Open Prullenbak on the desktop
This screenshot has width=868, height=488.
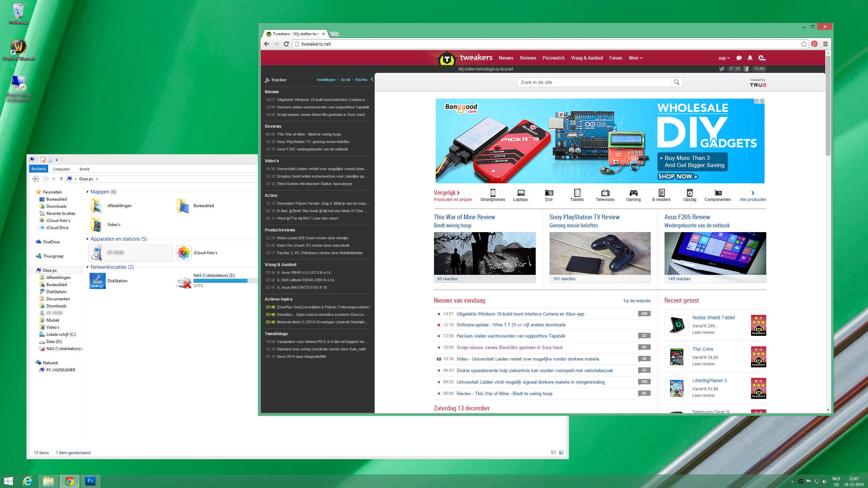pyautogui.click(x=19, y=14)
